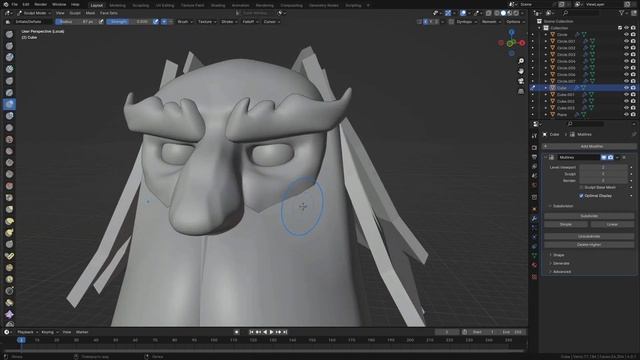The image size is (640, 360).
Task: Expand the Generate section in Multires
Action: click(x=561, y=263)
